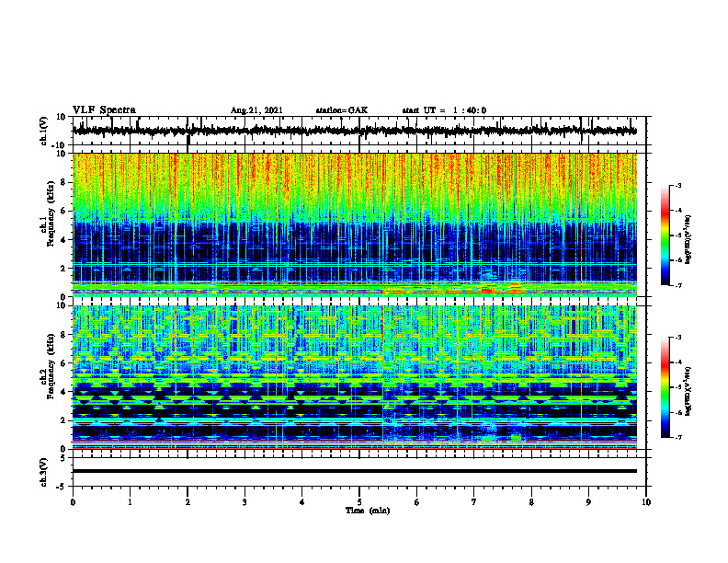Click the "station=GAK" header label
This screenshot has width=728, height=563.
point(342,110)
